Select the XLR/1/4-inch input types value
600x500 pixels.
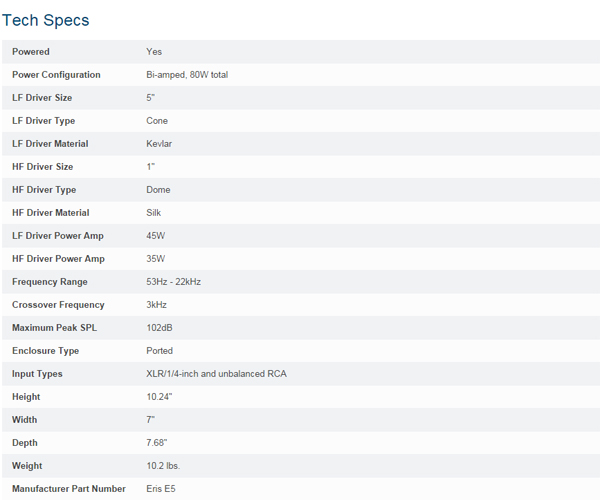[217, 374]
